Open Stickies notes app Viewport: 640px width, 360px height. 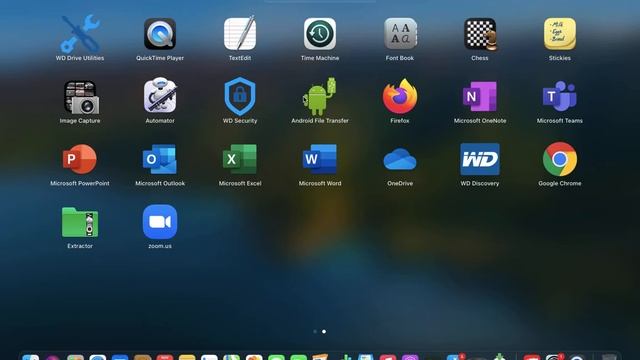click(560, 34)
